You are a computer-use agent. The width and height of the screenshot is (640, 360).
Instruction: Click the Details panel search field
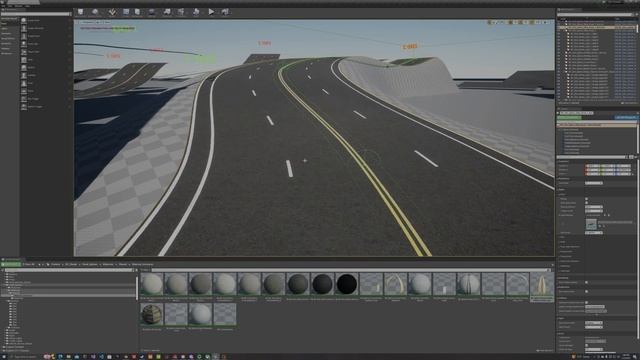pyautogui.click(x=591, y=157)
